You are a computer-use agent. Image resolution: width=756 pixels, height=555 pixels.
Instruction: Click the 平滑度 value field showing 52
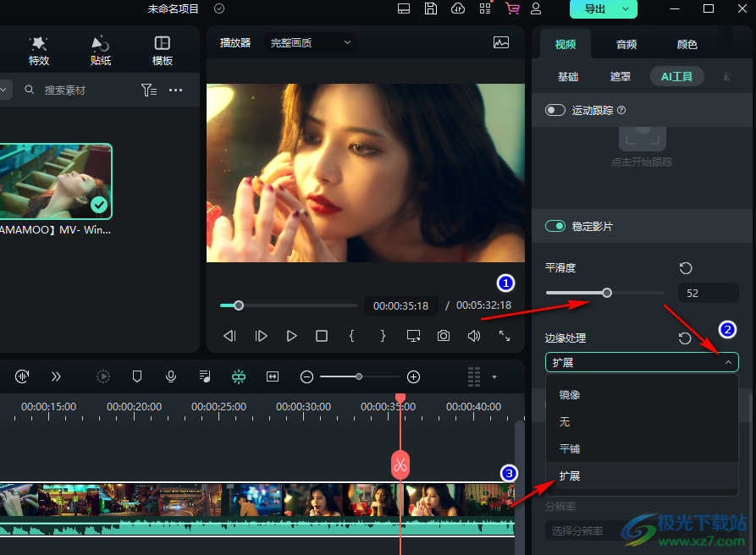coord(709,293)
